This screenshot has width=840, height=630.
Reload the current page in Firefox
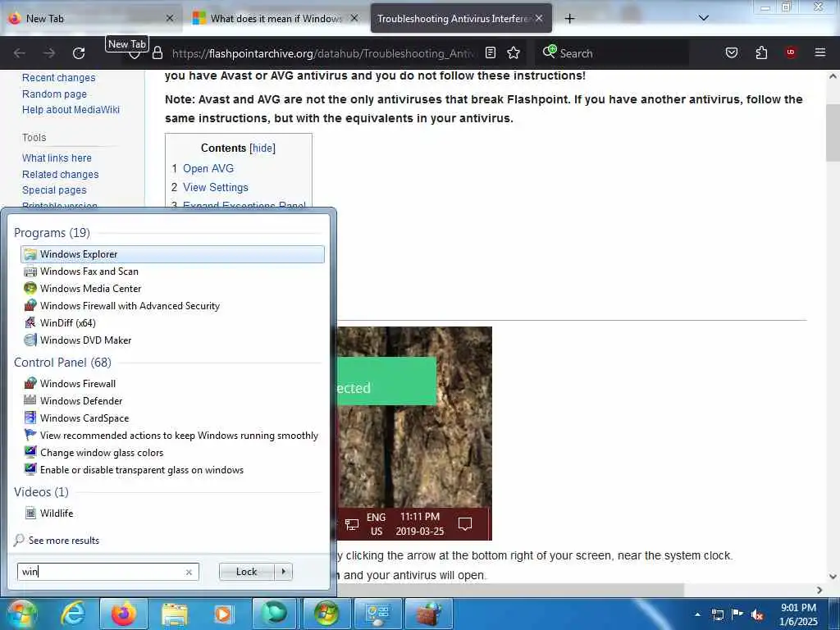click(x=79, y=53)
